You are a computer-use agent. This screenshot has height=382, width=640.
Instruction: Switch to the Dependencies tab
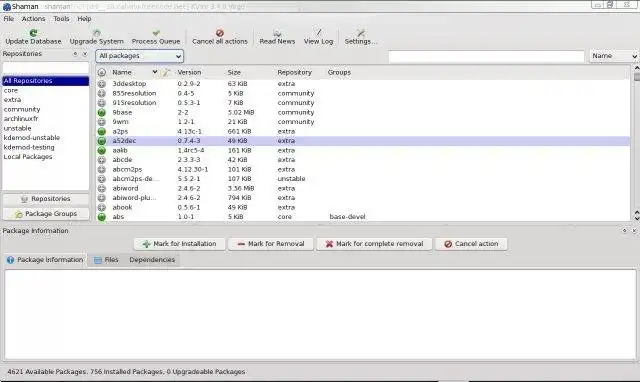coord(152,260)
